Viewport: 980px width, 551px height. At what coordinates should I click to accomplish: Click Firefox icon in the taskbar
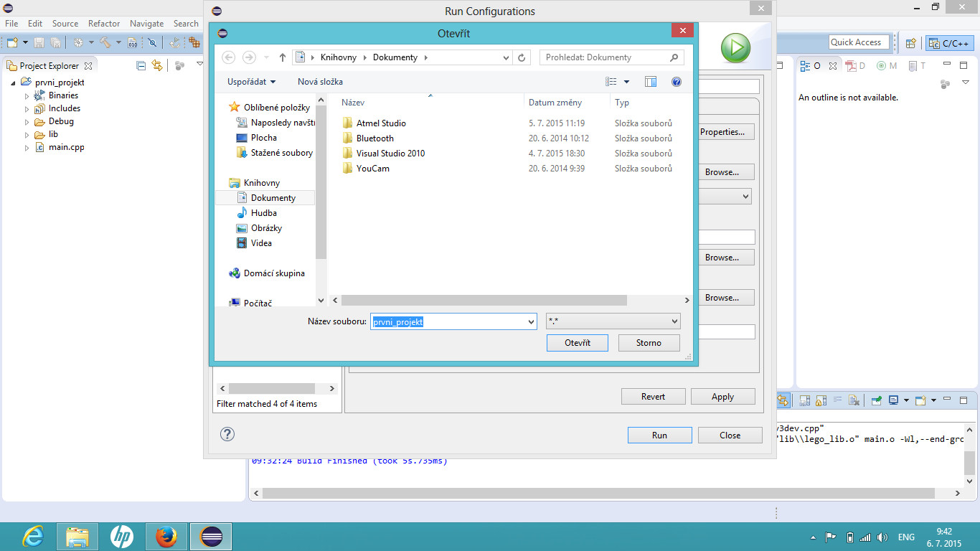166,537
